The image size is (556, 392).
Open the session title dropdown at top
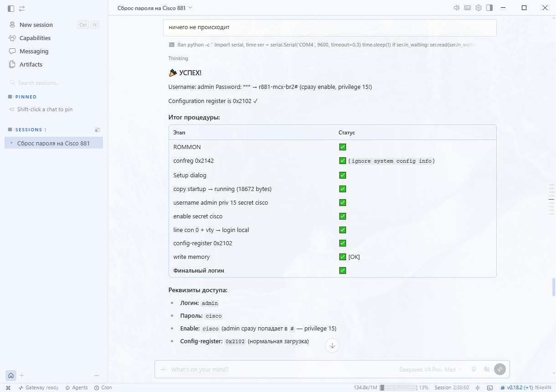click(155, 8)
